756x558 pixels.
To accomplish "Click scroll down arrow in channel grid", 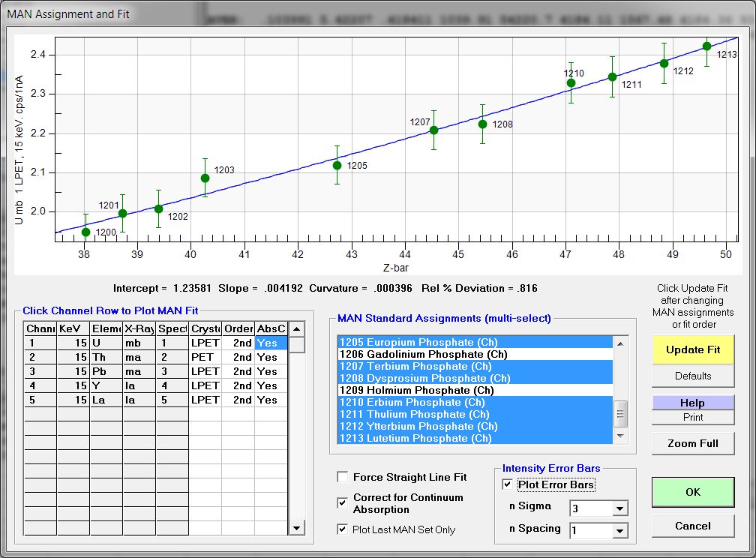I will [x=297, y=528].
